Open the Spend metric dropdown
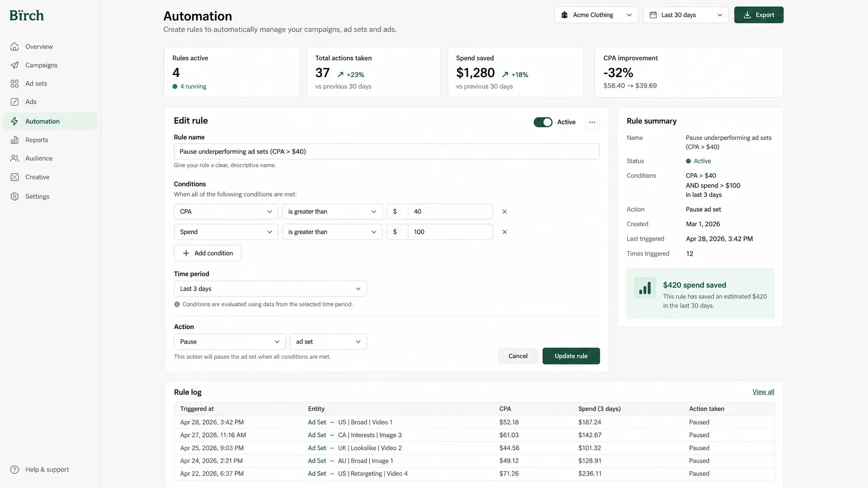868x488 pixels. coord(226,232)
